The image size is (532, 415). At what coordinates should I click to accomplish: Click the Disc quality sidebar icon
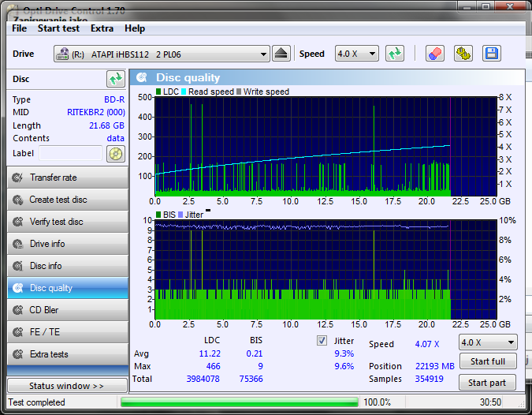(17, 288)
